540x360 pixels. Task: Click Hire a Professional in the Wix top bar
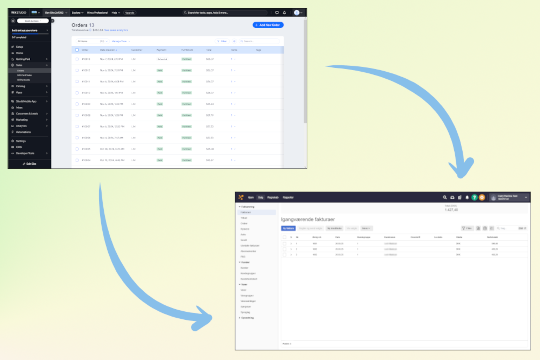[x=97, y=13]
